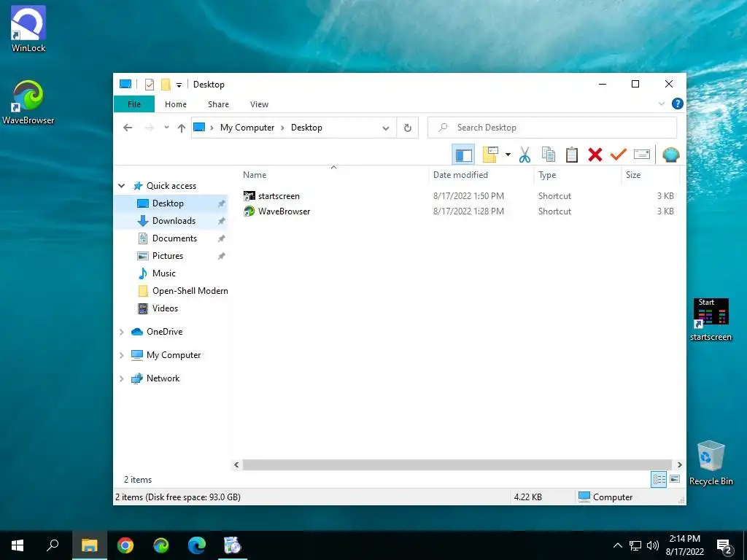Sort by the Size column header
747x560 pixels.
click(x=651, y=175)
